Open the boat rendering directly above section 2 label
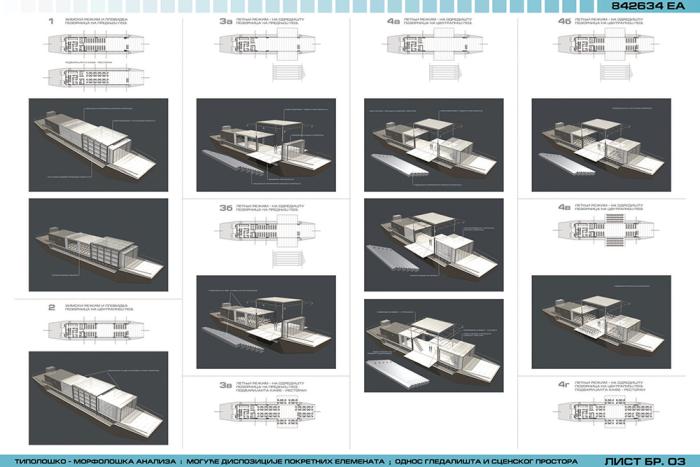 click(99, 245)
